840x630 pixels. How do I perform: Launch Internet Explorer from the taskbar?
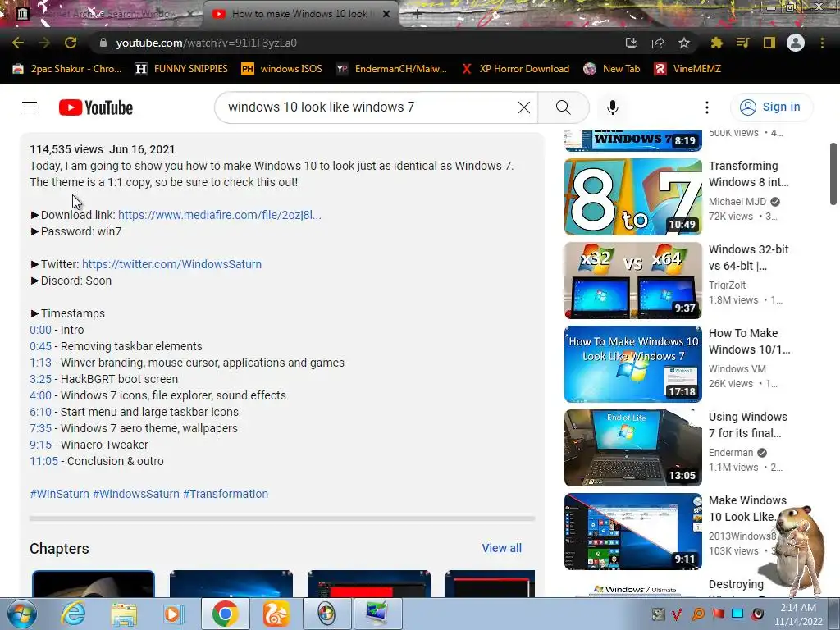coord(73,614)
